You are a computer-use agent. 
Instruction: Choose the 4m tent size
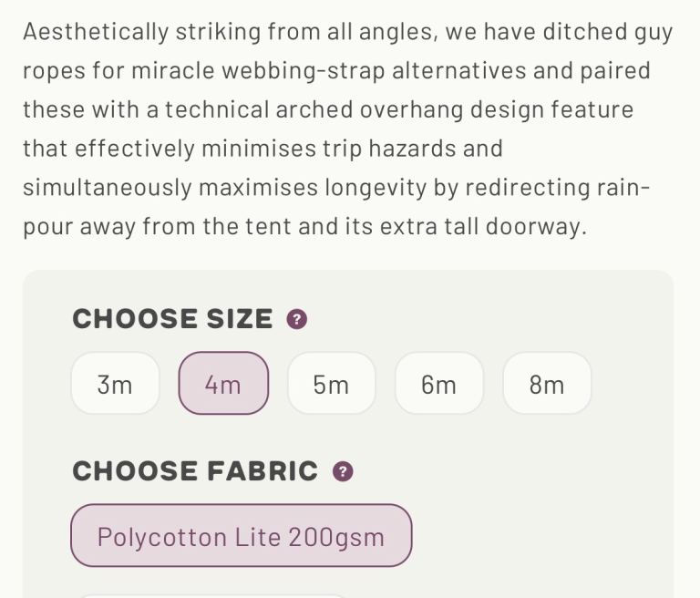point(223,384)
